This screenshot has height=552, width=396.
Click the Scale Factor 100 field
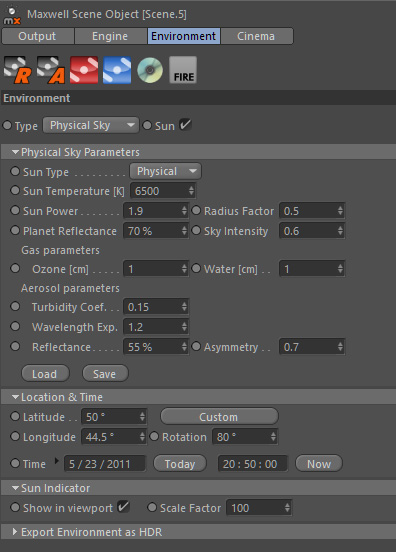259,508
